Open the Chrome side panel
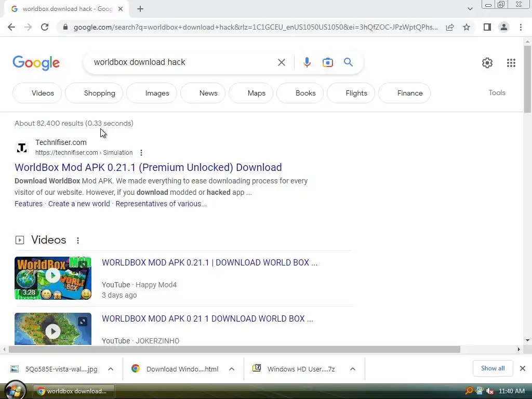This screenshot has width=532, height=399. click(x=487, y=27)
